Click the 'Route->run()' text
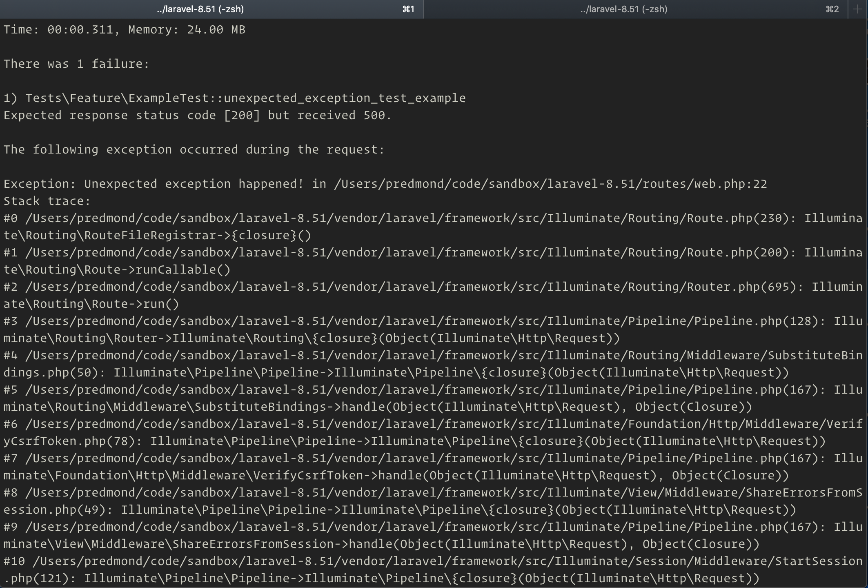Image resolution: width=868 pixels, height=588 pixels. [135, 304]
